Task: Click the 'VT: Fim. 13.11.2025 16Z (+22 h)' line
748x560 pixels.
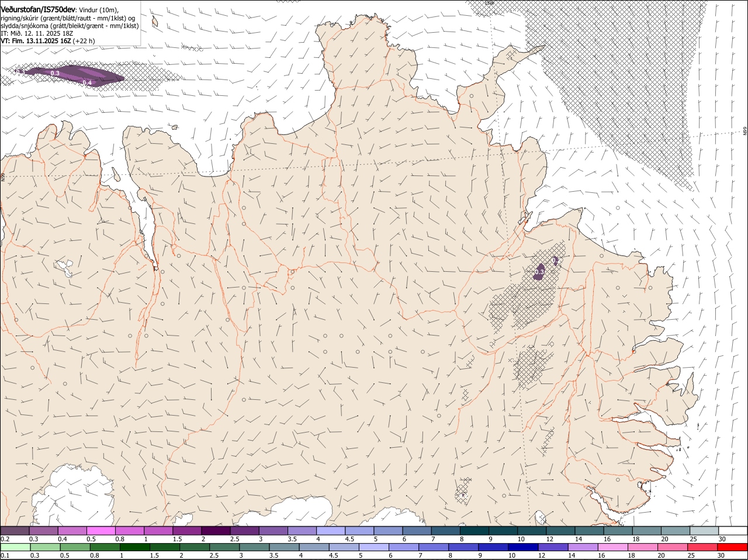Action: pyautogui.click(x=47, y=41)
